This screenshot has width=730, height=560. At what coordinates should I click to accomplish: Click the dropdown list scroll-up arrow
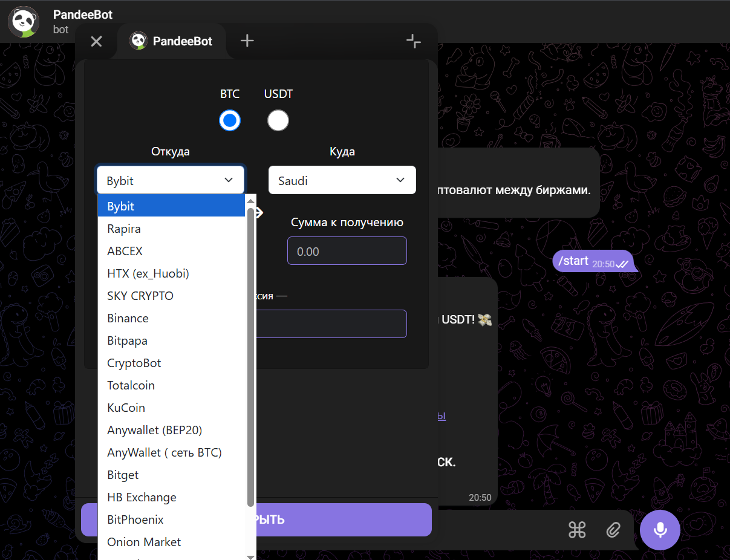coord(250,200)
